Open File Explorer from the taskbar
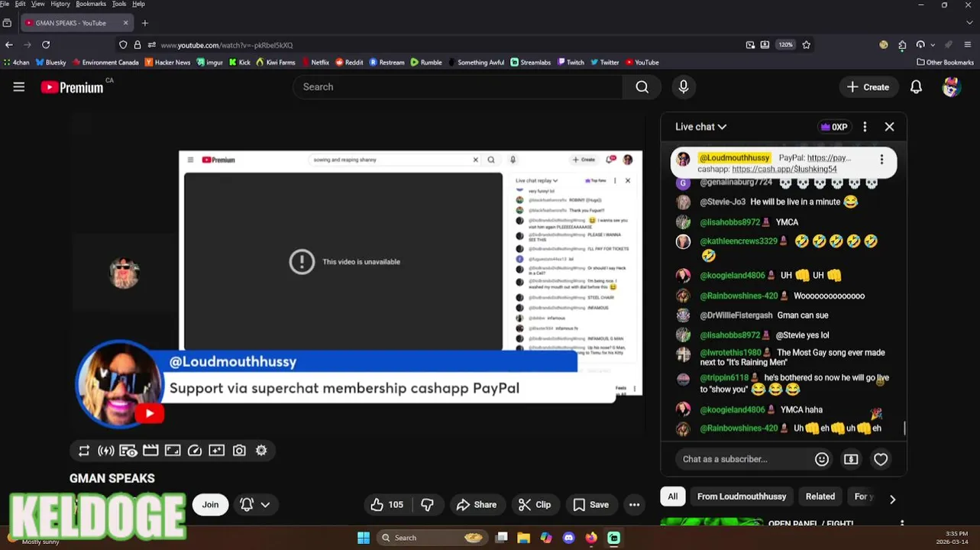This screenshot has height=550, width=980. (523, 538)
